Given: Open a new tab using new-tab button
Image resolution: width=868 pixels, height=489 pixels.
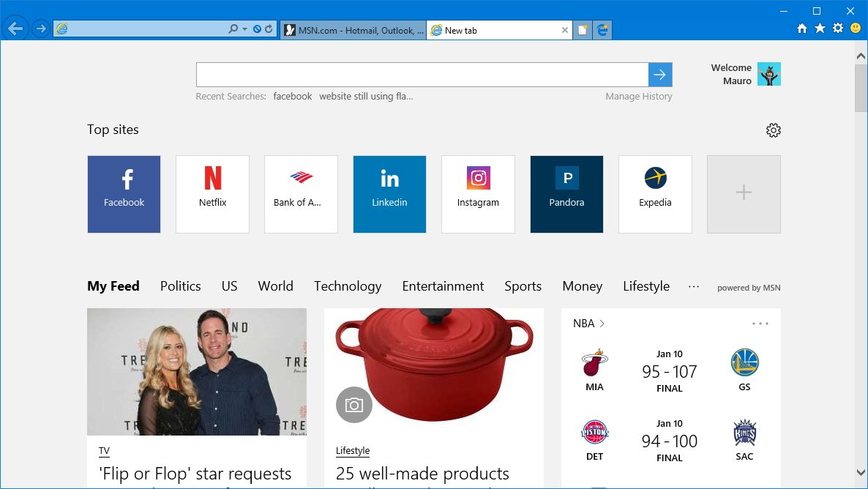Looking at the screenshot, I should pos(583,31).
